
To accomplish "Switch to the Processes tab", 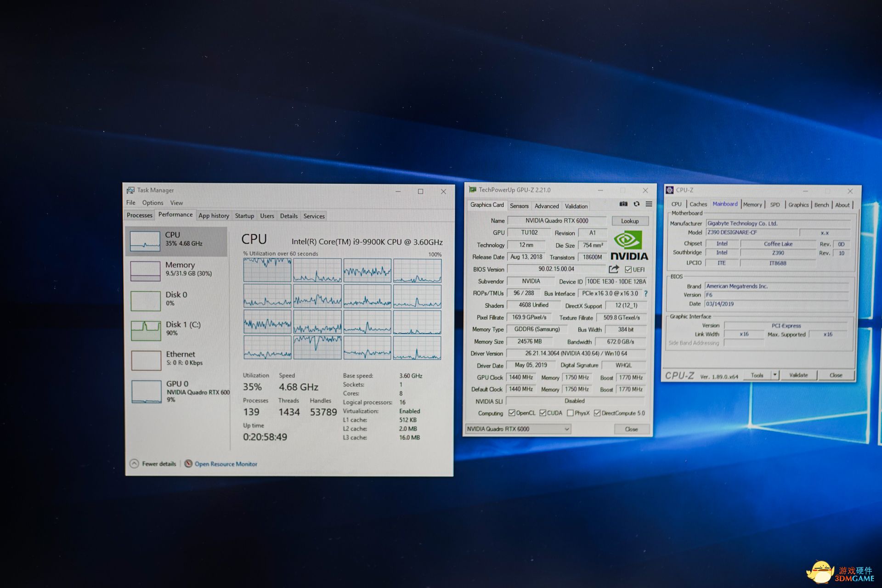I will coord(139,215).
